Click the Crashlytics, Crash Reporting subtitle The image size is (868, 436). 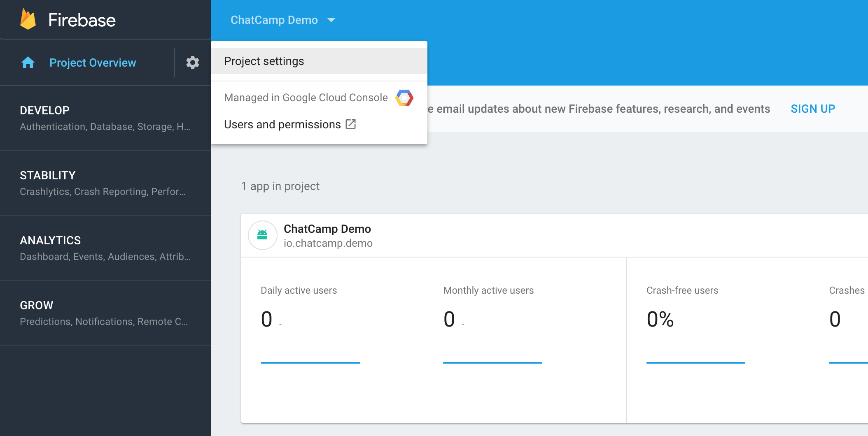(x=103, y=192)
